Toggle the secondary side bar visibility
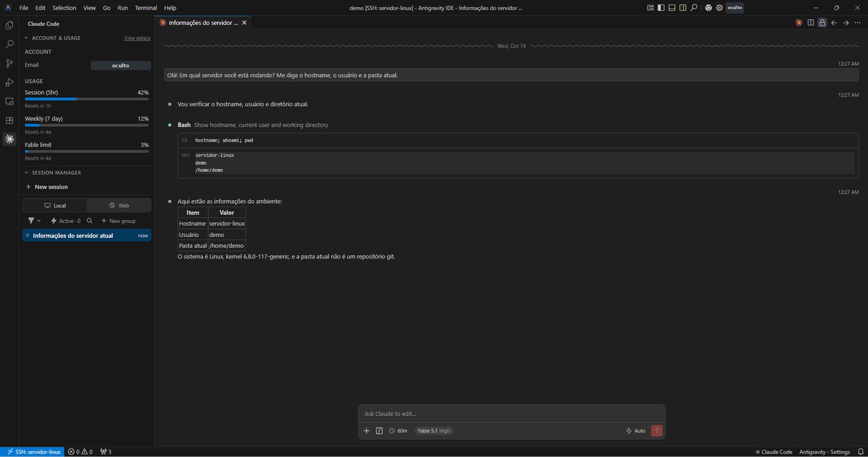The image size is (868, 457). pyautogui.click(x=683, y=8)
